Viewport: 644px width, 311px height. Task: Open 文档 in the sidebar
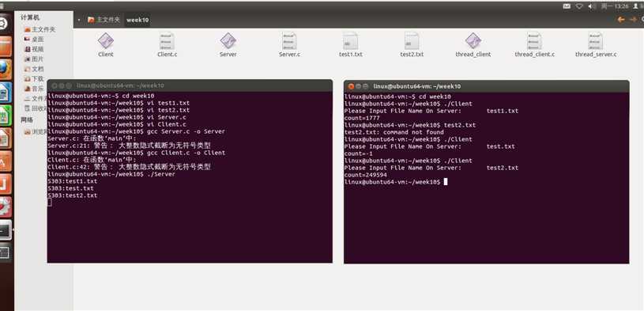[x=34, y=69]
